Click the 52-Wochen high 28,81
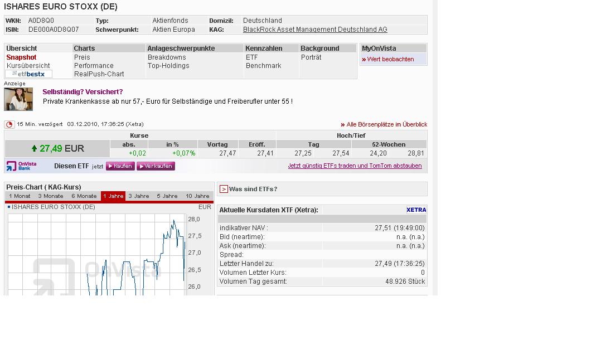This screenshot has height=364, width=601. 416,153
